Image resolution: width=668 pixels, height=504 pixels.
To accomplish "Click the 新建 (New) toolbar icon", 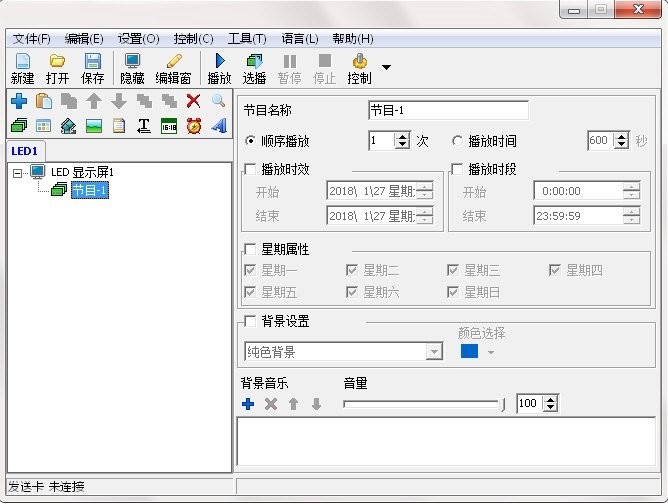I will [x=22, y=68].
